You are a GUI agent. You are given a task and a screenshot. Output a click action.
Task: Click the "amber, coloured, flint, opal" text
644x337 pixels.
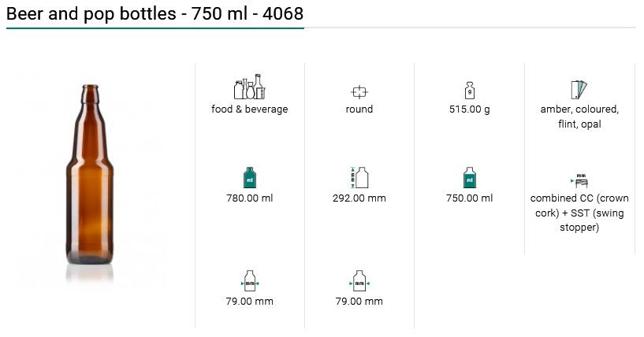coord(579,117)
